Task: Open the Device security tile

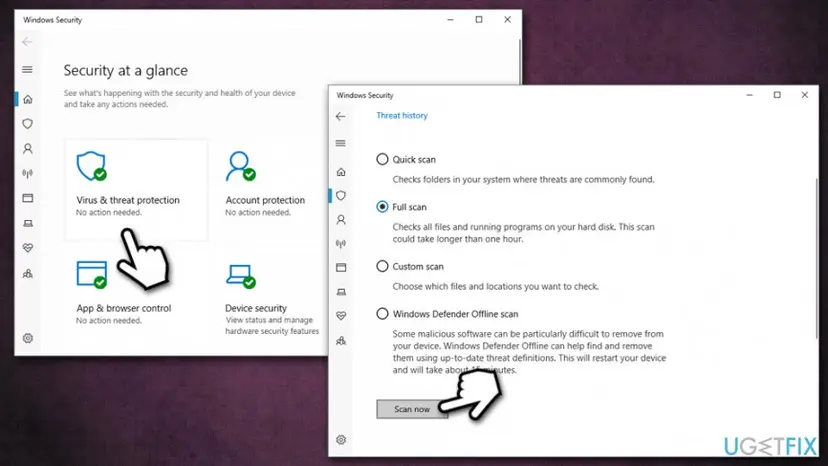Action: point(272,299)
